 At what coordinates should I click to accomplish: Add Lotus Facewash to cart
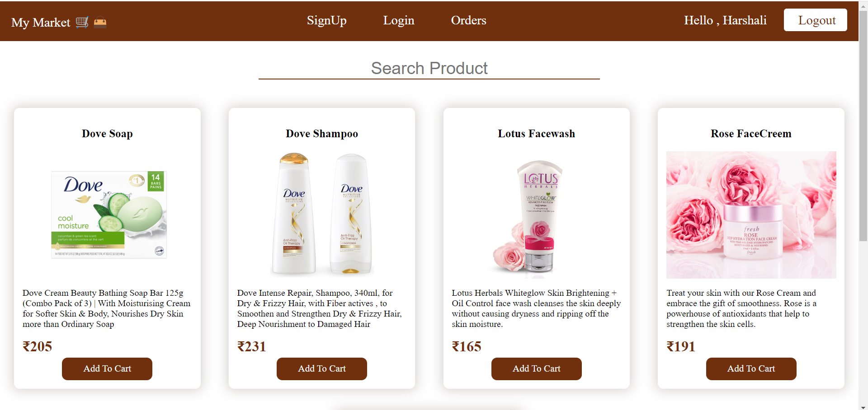pyautogui.click(x=536, y=368)
